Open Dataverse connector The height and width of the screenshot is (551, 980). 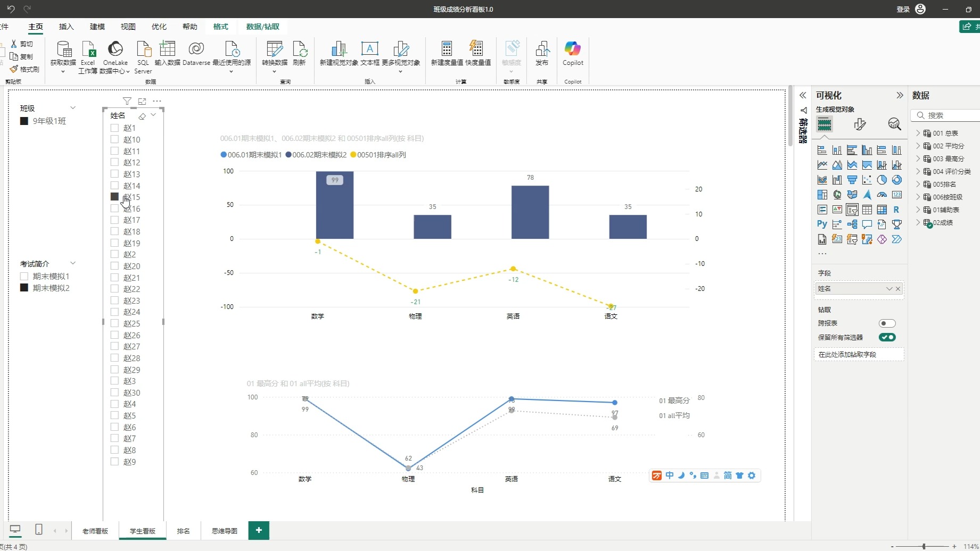[196, 53]
